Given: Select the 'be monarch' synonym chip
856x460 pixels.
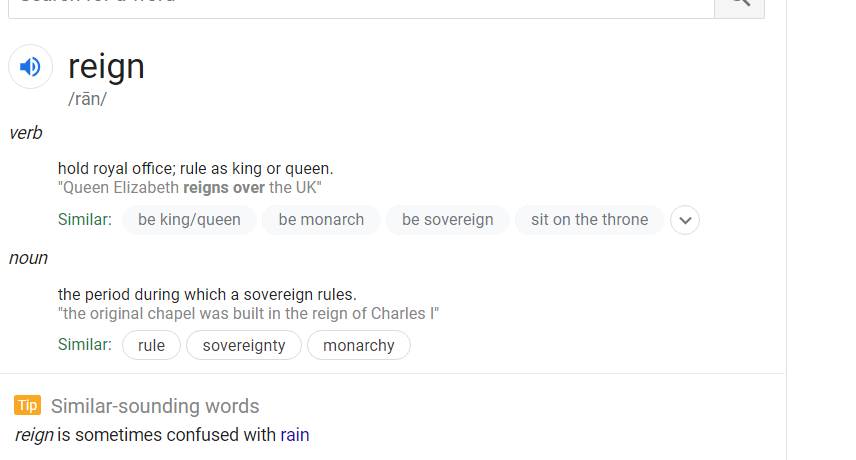Looking at the screenshot, I should (x=321, y=220).
